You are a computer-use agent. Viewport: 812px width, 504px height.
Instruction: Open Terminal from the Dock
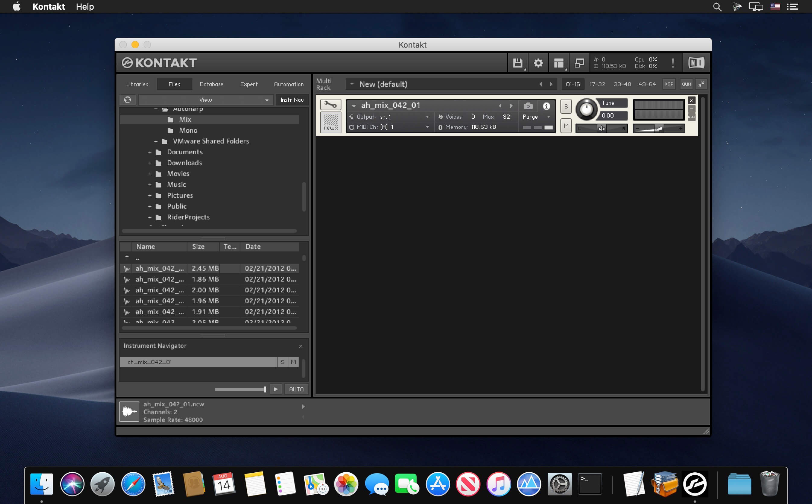(590, 484)
